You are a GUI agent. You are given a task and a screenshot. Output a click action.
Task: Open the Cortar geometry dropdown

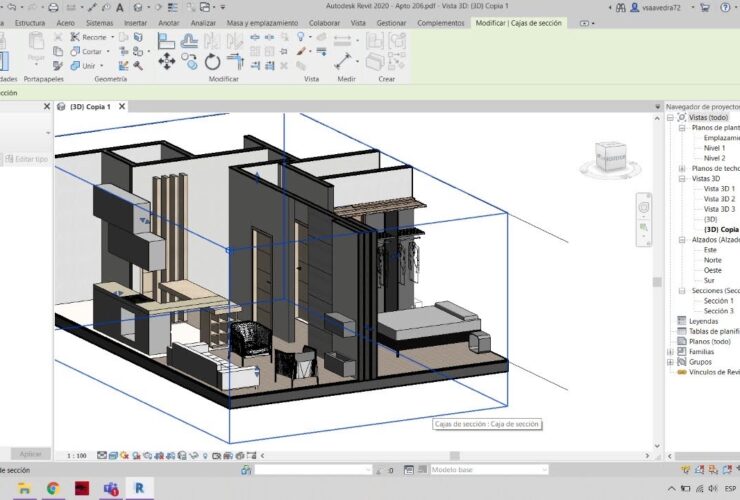[x=110, y=51]
